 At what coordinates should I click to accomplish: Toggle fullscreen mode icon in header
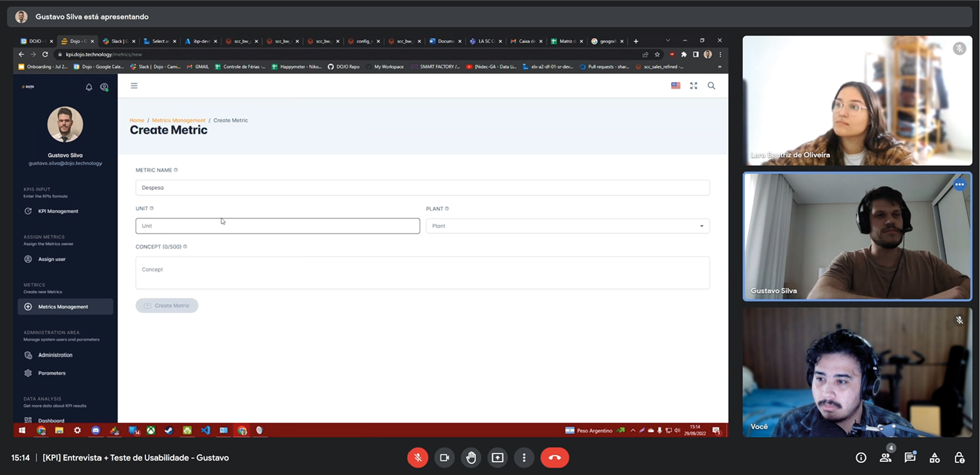[693, 85]
